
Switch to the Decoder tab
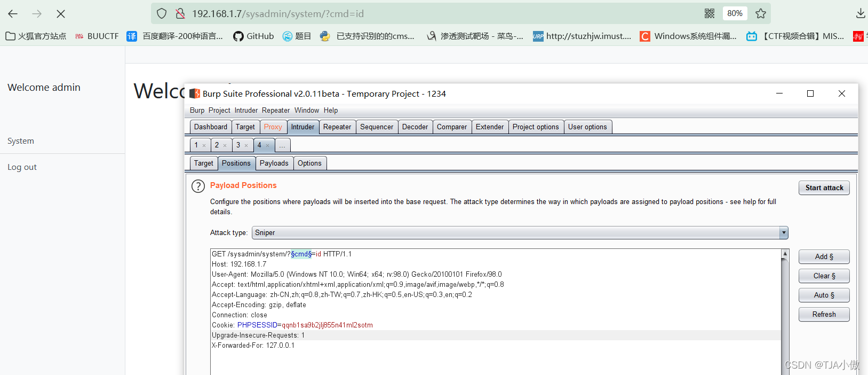[415, 127]
